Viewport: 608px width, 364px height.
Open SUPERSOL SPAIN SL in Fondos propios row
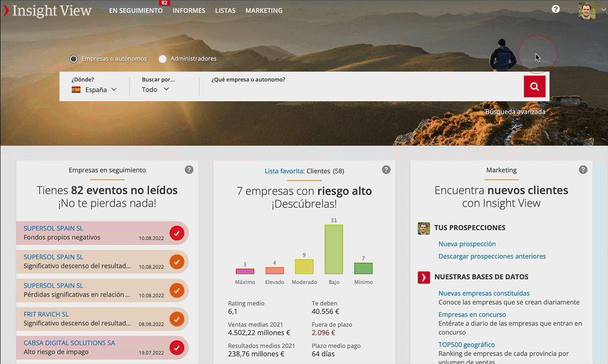53,228
